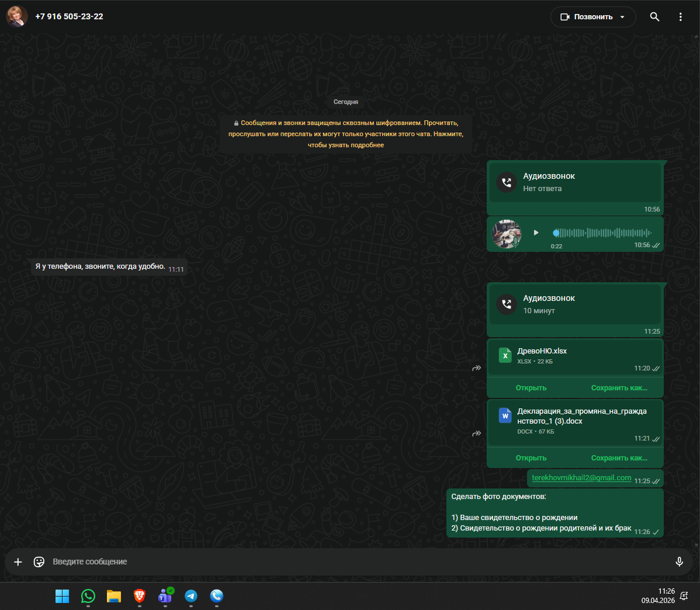
Task: Open WhatsApp from the taskbar
Action: point(88,596)
